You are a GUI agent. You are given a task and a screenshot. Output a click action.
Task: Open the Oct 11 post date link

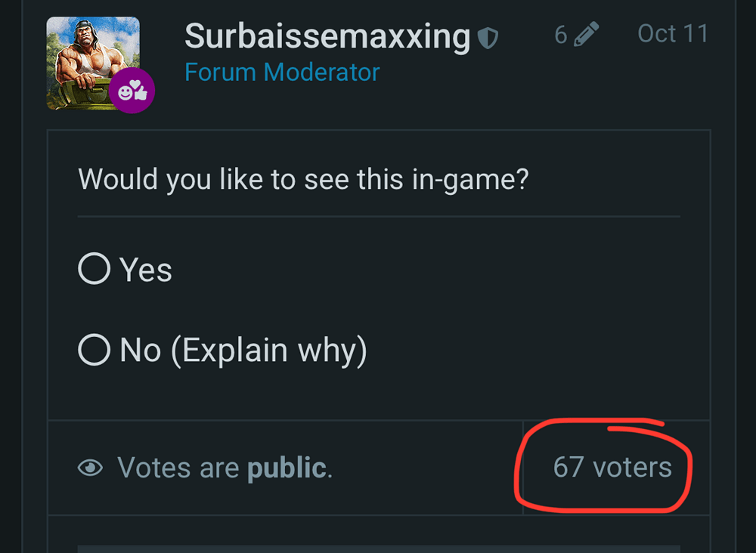coord(672,34)
